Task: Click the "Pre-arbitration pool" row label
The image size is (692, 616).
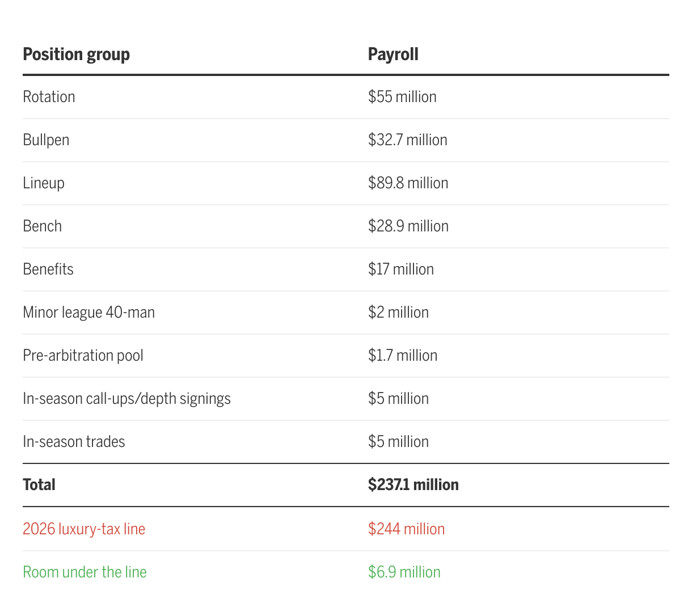Action: pyautogui.click(x=83, y=356)
